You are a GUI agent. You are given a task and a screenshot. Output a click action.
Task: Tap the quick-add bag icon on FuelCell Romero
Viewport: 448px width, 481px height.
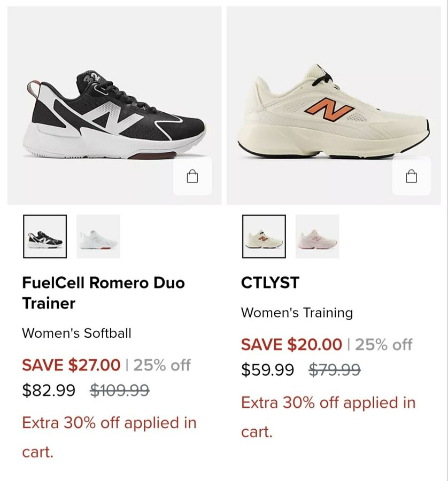pyautogui.click(x=192, y=176)
